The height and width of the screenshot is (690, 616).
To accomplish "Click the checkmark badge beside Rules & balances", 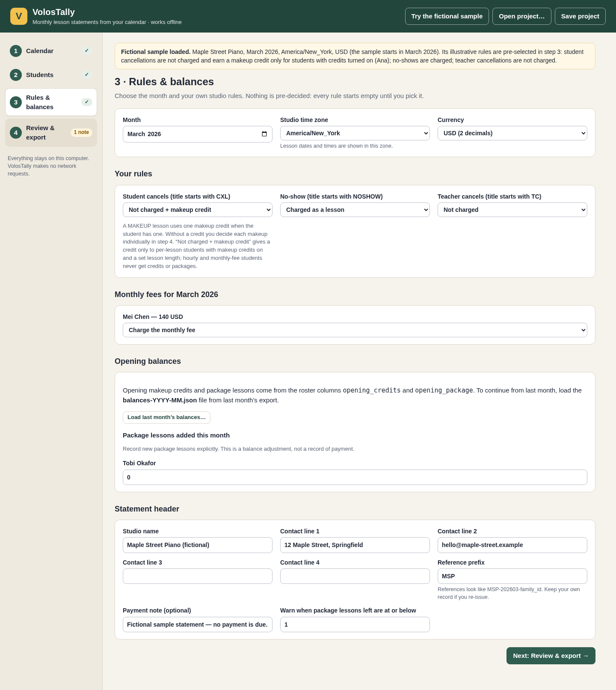I will pos(87,102).
